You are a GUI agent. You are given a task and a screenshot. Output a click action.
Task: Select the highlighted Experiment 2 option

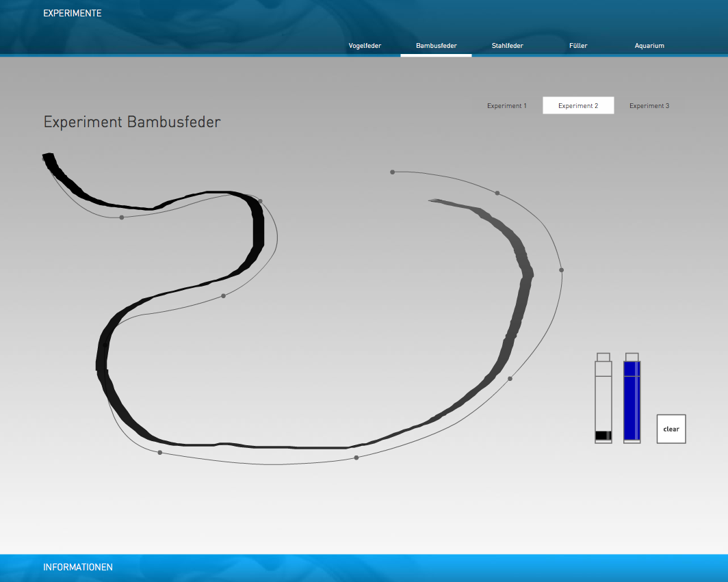pyautogui.click(x=578, y=105)
